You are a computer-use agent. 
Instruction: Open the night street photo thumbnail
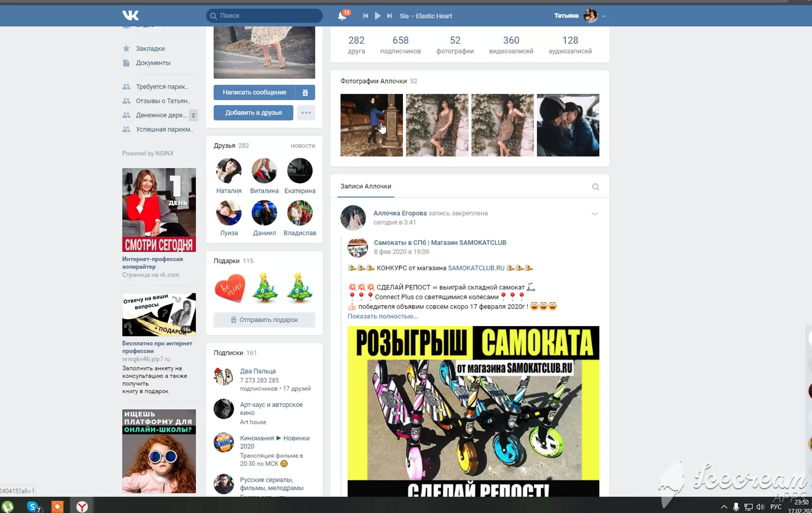tap(371, 125)
